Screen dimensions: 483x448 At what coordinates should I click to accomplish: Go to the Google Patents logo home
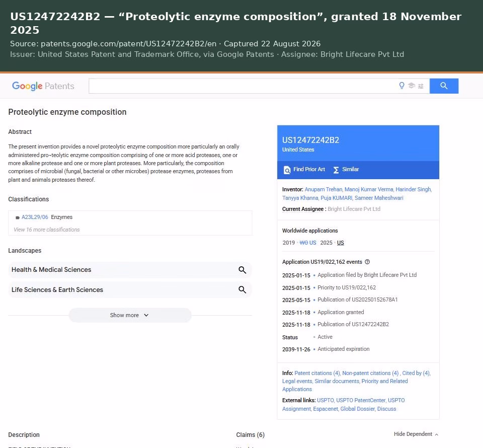coord(43,86)
